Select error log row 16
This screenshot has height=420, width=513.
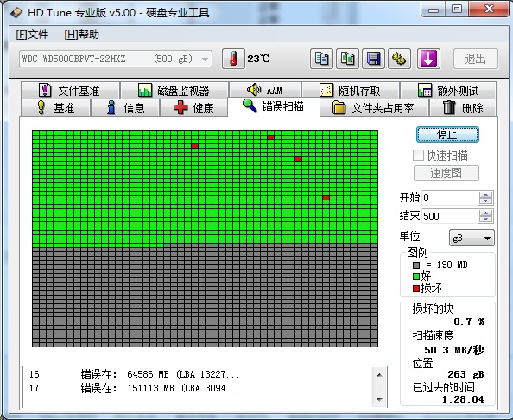tap(198, 374)
